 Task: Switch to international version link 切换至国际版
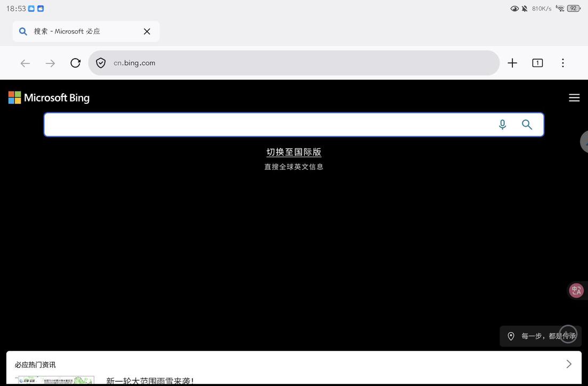click(x=294, y=152)
